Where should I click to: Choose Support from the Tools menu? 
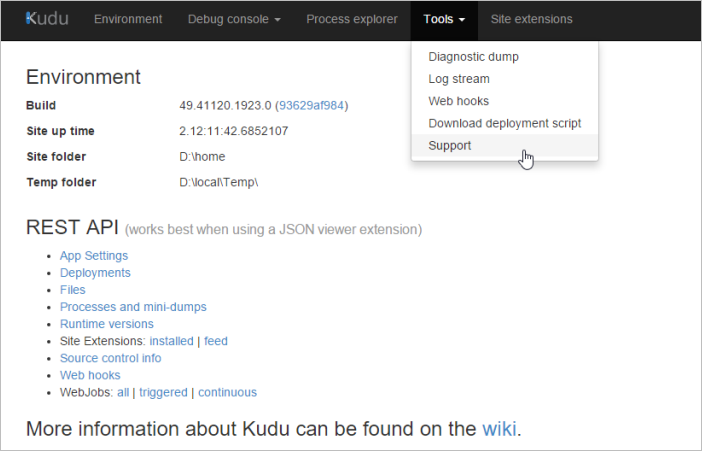pyautogui.click(x=450, y=145)
